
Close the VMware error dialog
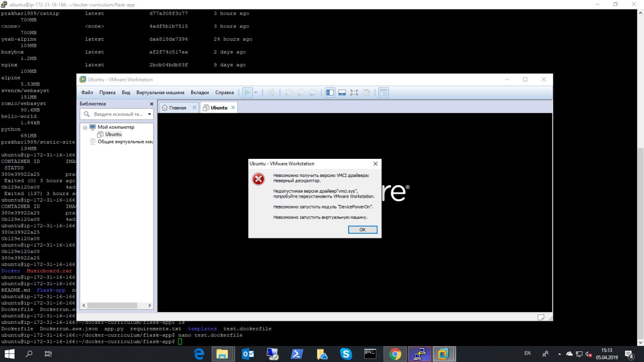point(375,163)
